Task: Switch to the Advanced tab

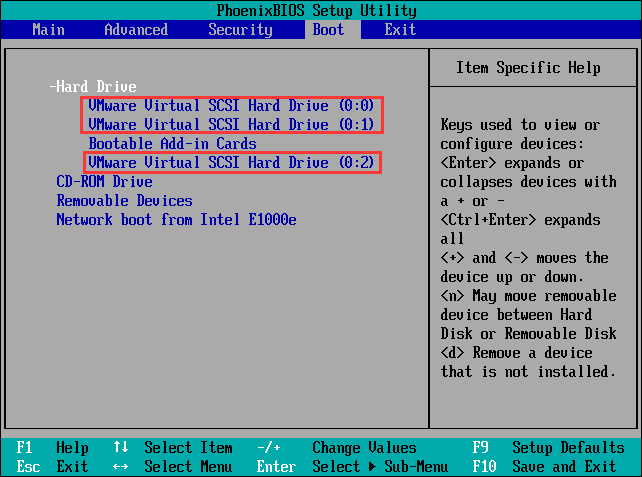Action: point(136,30)
